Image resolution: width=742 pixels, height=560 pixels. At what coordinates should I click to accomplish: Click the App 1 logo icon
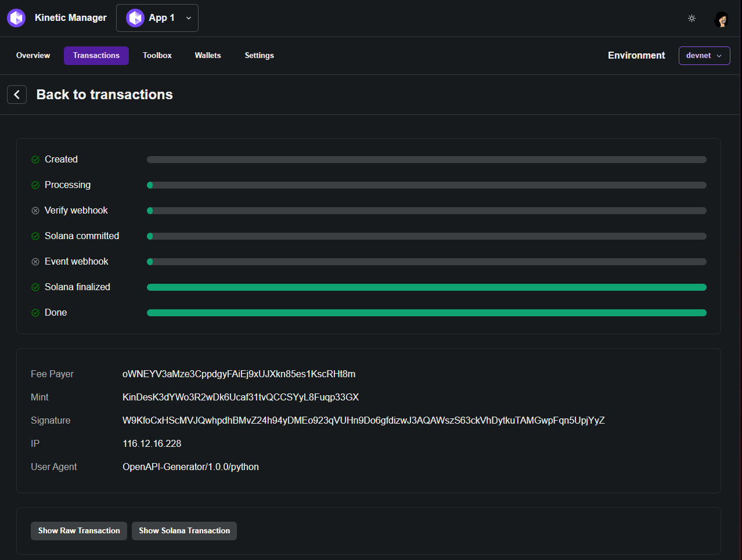pyautogui.click(x=135, y=18)
